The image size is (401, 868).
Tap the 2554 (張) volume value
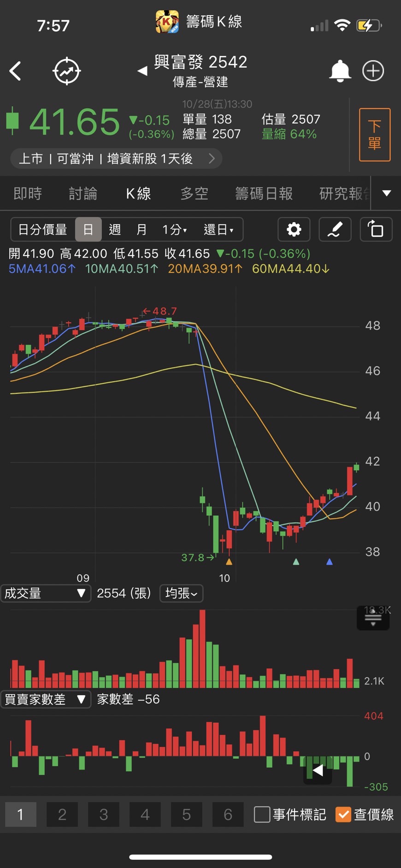(x=124, y=593)
